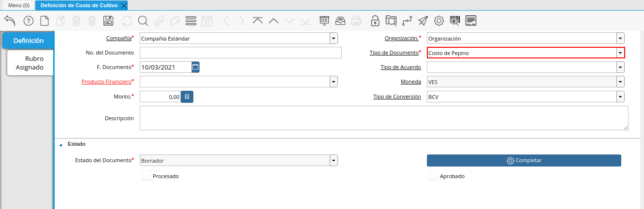The height and width of the screenshot is (209, 644).
Task: Collapse the Estado section
Action: tap(61, 144)
